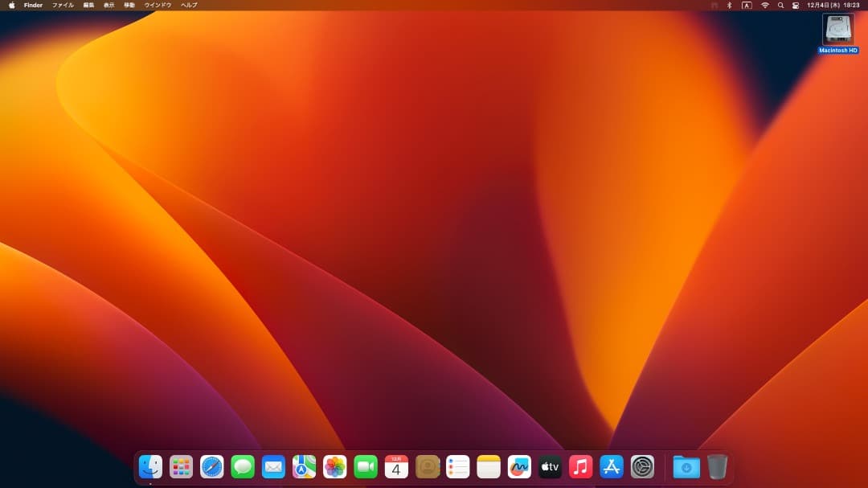Click the input source indicator
Image resolution: width=868 pixels, height=488 pixels.
coord(747,5)
